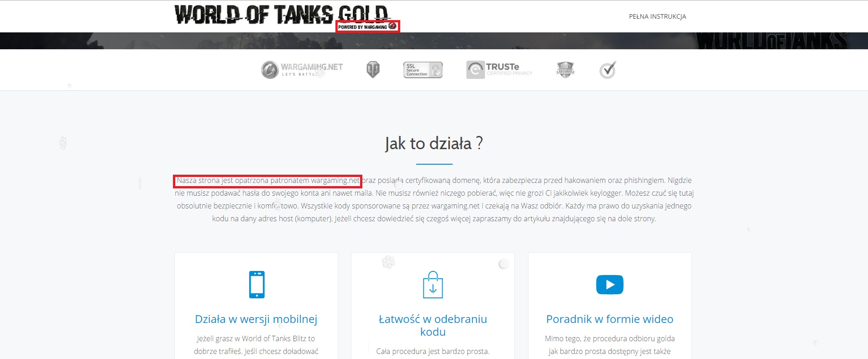Open the 'Poradnik w formie wideo' heading

[x=610, y=319]
